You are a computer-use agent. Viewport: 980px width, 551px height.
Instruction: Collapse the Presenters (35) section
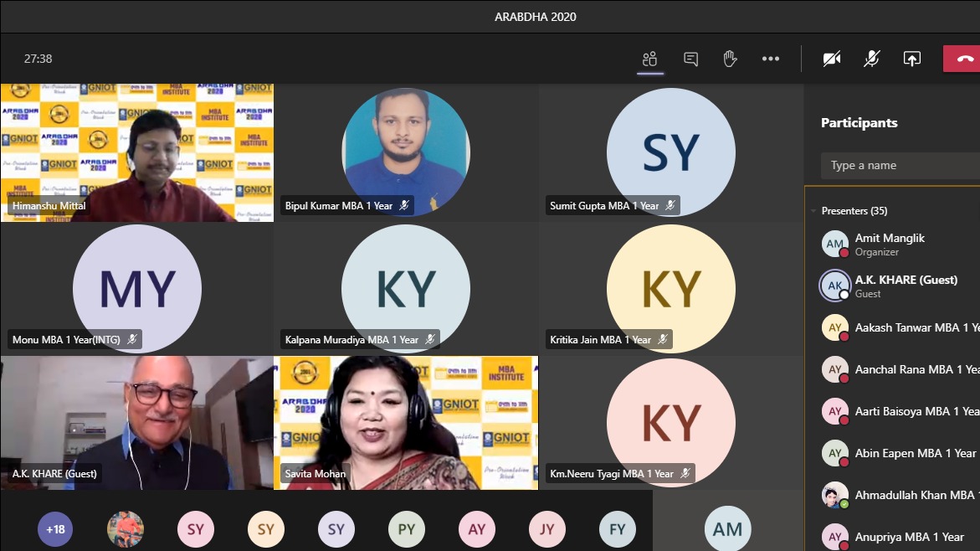[x=813, y=211]
